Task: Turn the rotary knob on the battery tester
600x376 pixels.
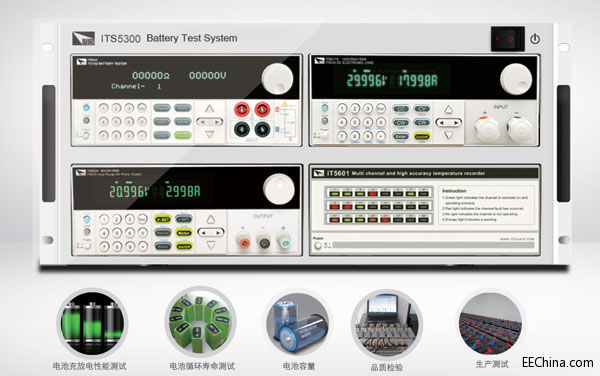Action: (x=277, y=79)
